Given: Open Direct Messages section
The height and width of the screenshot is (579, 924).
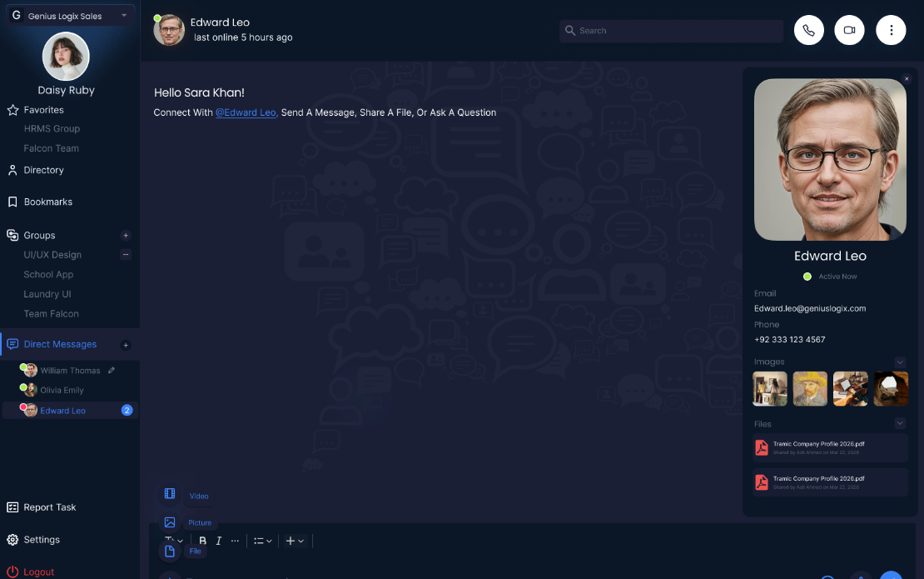Looking at the screenshot, I should 52,344.
